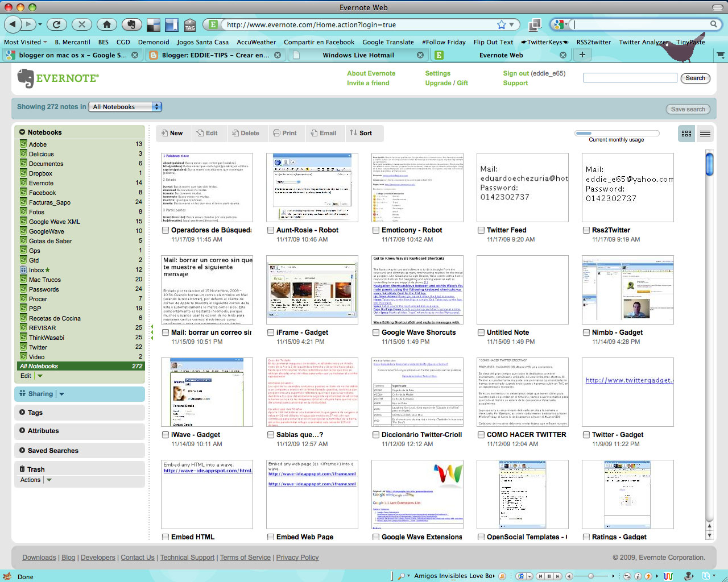Screen dimensions: 728x582
Task: Click the Current monthly usage bar
Action: [x=617, y=134]
